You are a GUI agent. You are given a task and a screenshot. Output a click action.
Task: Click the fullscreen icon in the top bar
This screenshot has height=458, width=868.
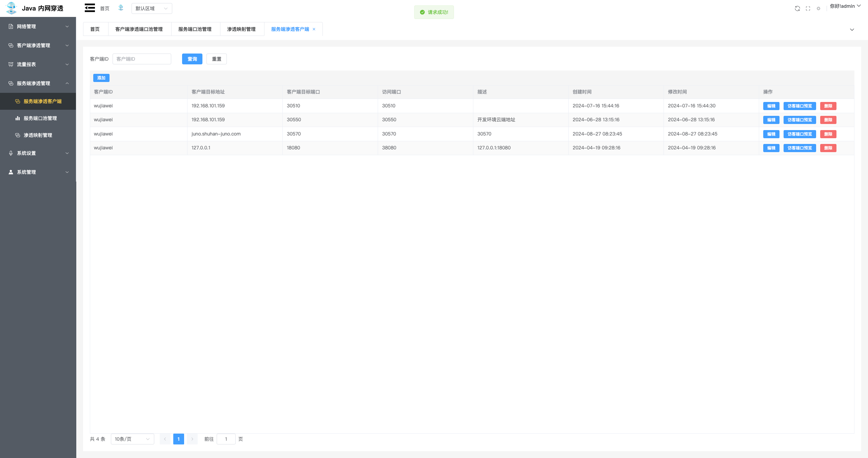(808, 8)
